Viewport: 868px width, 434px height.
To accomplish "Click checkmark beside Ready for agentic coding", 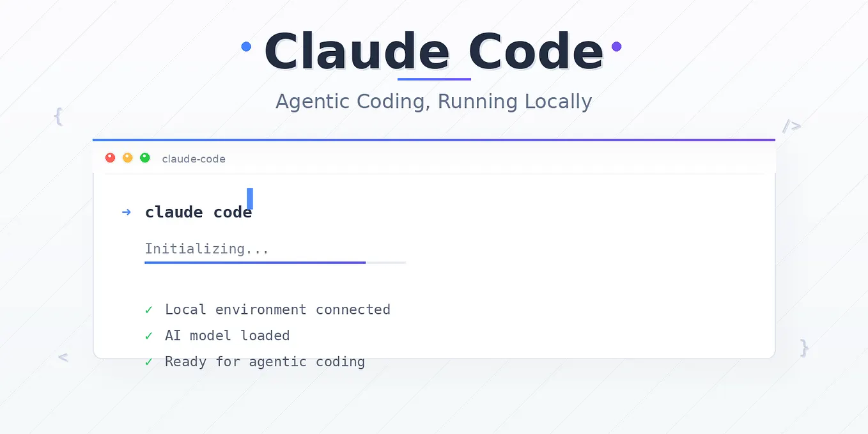I will (149, 362).
